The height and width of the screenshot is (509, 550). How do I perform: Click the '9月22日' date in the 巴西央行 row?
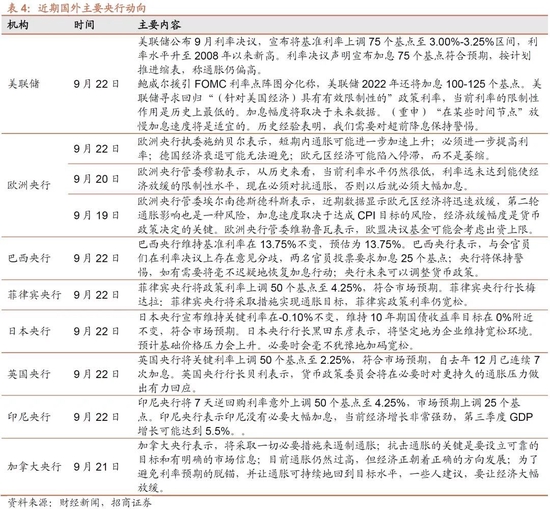96,258
